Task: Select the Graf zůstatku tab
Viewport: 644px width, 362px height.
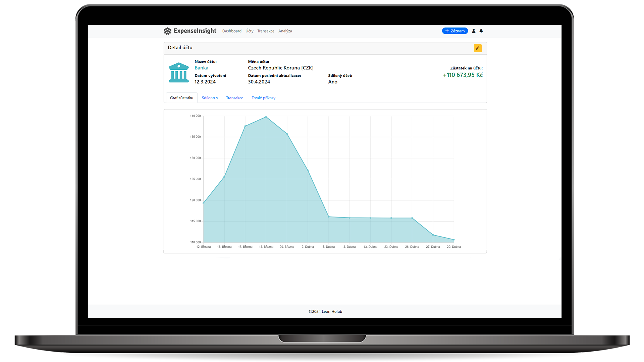Action: (x=181, y=98)
